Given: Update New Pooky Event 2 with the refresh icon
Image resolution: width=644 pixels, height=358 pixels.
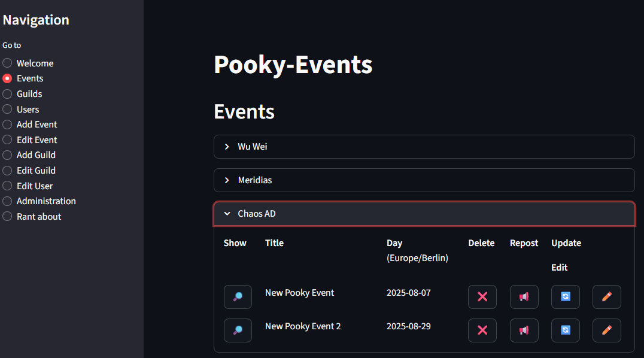Looking at the screenshot, I should click(x=565, y=330).
